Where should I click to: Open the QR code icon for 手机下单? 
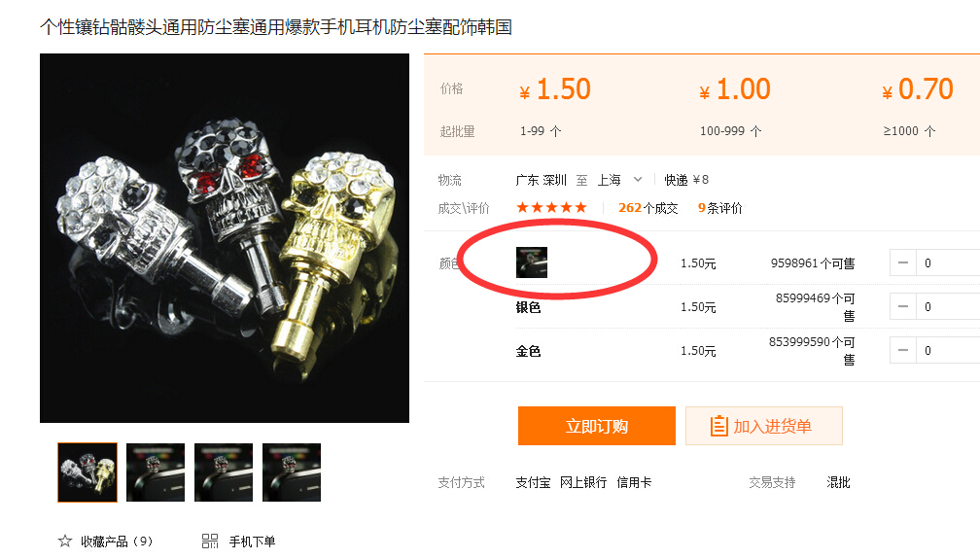(210, 541)
